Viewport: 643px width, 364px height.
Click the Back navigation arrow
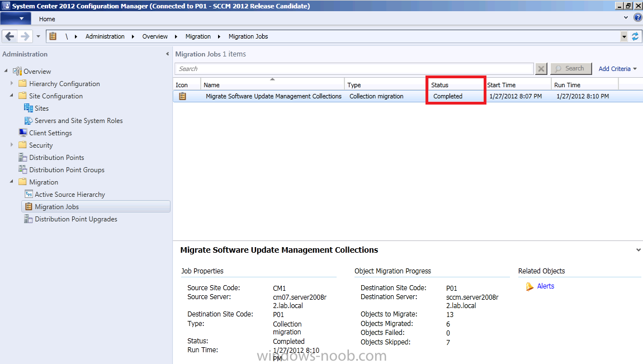point(10,36)
